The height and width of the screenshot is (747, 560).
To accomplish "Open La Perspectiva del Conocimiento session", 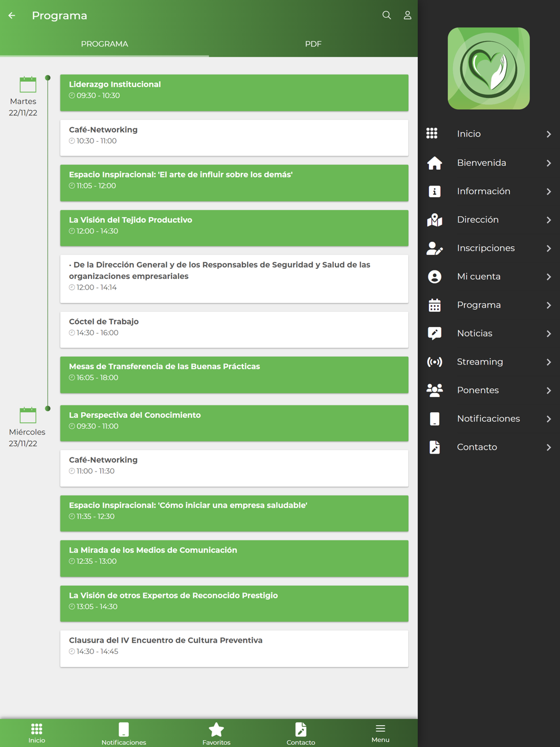I will [x=234, y=423].
